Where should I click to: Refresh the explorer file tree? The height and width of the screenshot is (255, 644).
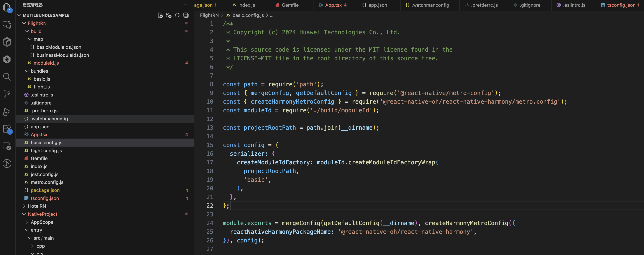point(177,15)
